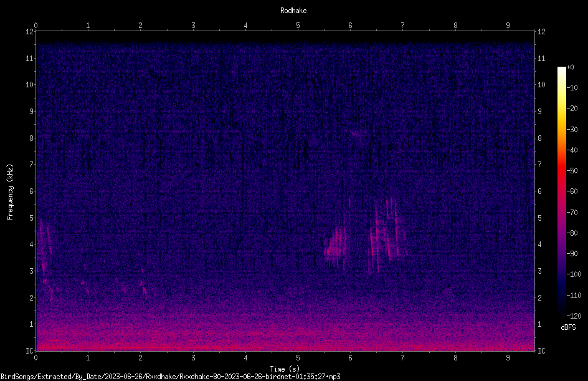Click the '-120' value on dBFS scale
588x381 pixels.
[574, 316]
